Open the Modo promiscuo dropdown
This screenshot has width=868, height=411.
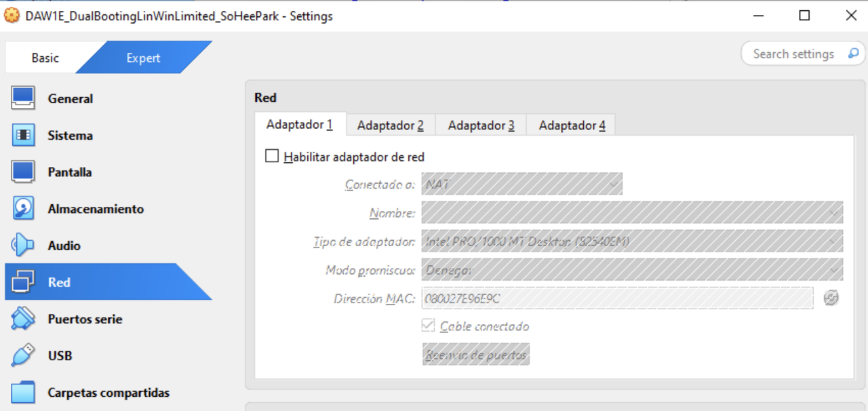(x=632, y=269)
